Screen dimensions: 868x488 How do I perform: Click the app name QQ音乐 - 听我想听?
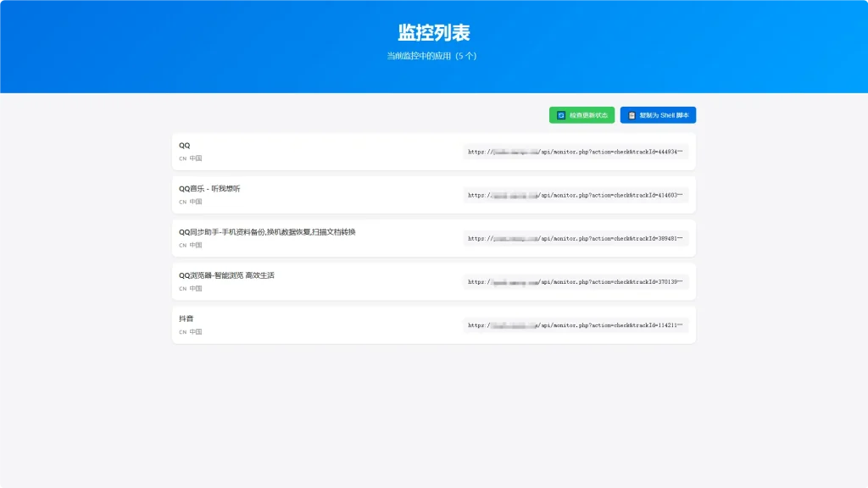point(209,189)
